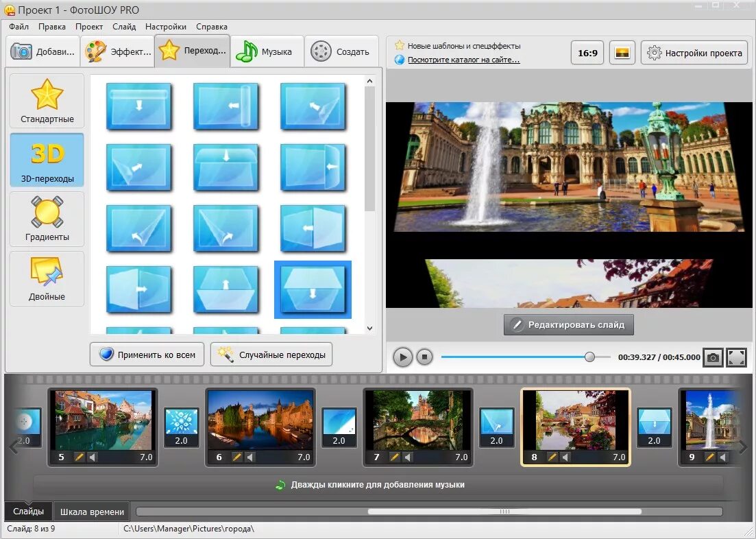This screenshot has height=539, width=756.
Task: Open the Градиенты transitions category
Action: 47,219
